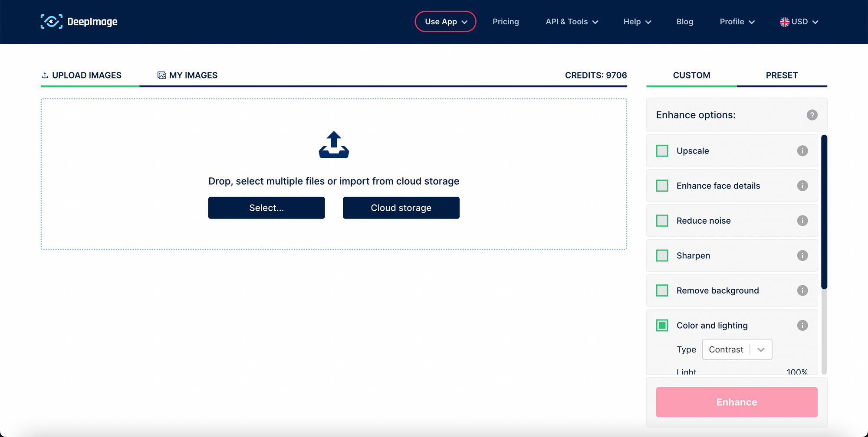Click the Remove background label
Screen dimensions: 868x437
tap(717, 290)
